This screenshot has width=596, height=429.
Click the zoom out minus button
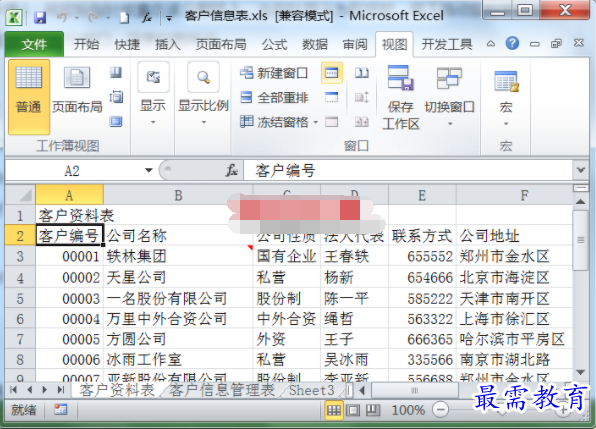441,410
